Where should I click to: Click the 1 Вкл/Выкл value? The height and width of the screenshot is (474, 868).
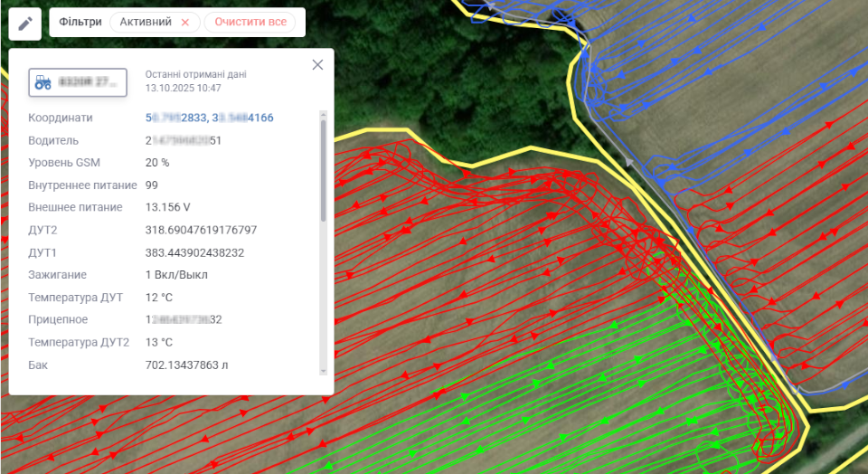pyautogui.click(x=176, y=275)
